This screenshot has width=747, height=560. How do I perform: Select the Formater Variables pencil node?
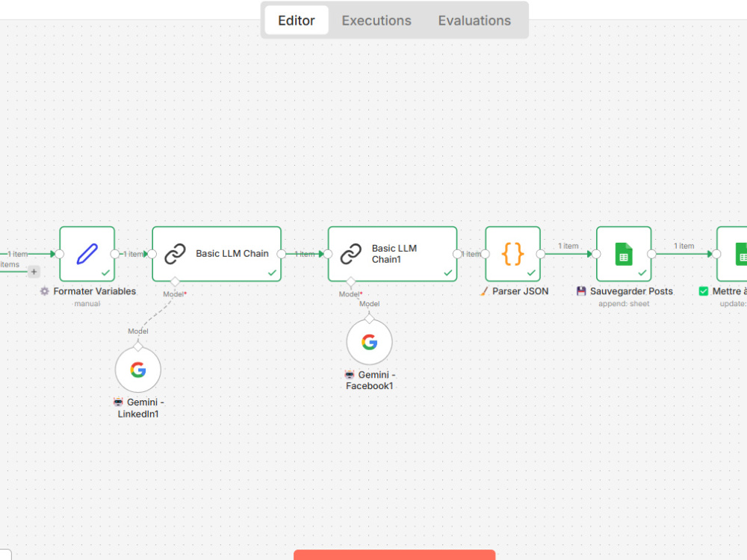87,254
